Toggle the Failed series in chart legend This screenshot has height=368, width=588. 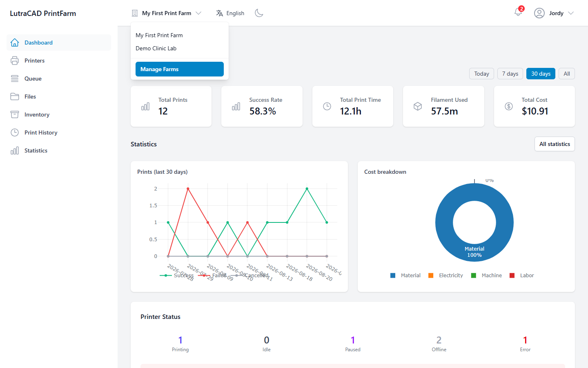(212, 276)
